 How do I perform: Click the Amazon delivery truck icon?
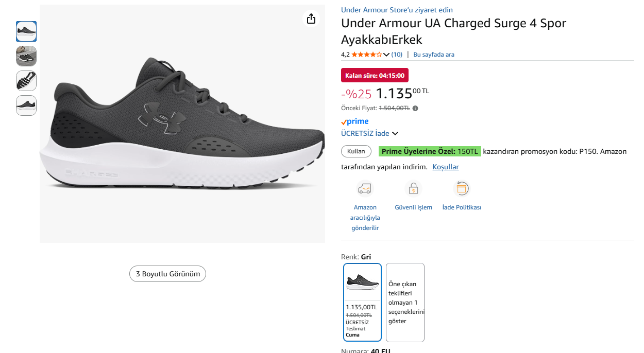(365, 189)
